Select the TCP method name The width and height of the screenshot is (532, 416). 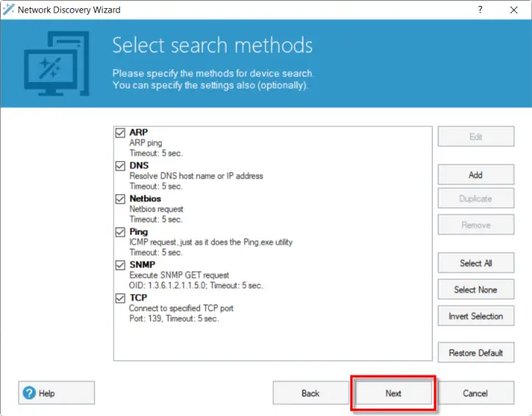click(138, 298)
